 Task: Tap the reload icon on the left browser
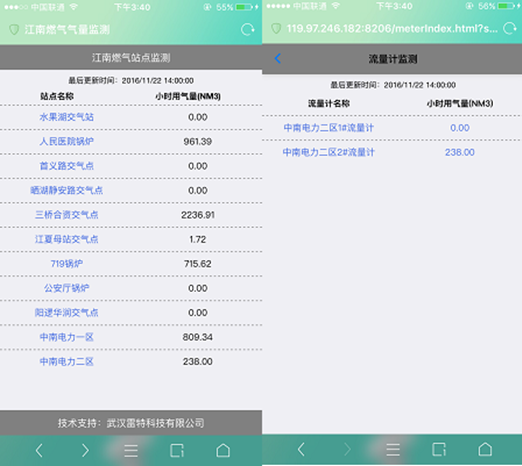(x=247, y=30)
